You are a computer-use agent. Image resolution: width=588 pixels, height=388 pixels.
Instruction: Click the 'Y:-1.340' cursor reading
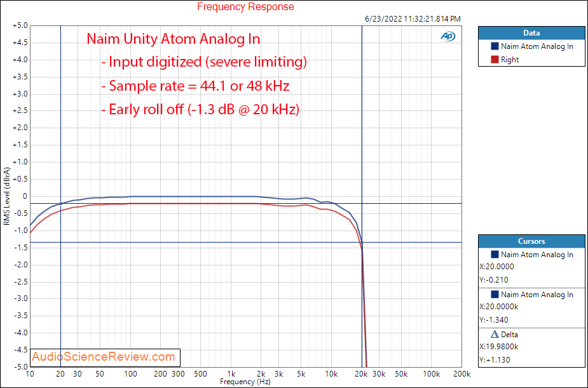click(494, 320)
